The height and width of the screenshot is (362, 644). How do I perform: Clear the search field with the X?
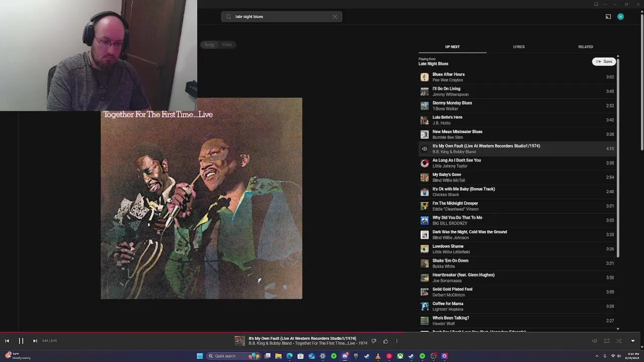[x=335, y=17]
